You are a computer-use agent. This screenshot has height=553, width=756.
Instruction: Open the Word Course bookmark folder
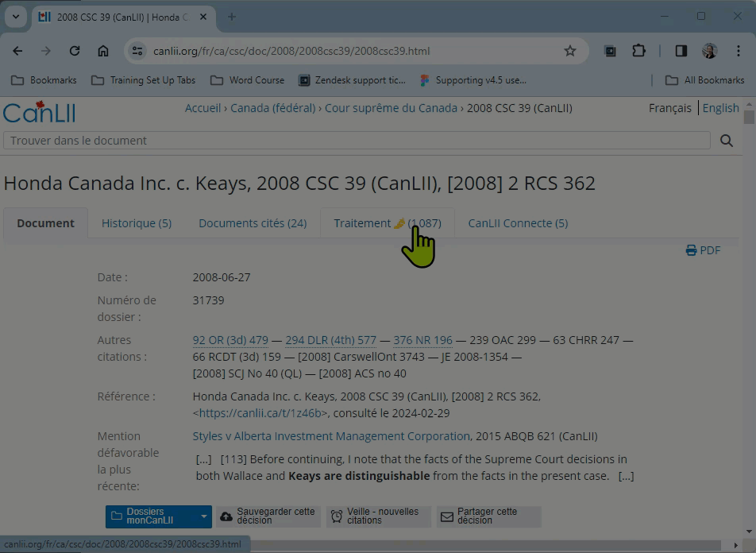(247, 80)
